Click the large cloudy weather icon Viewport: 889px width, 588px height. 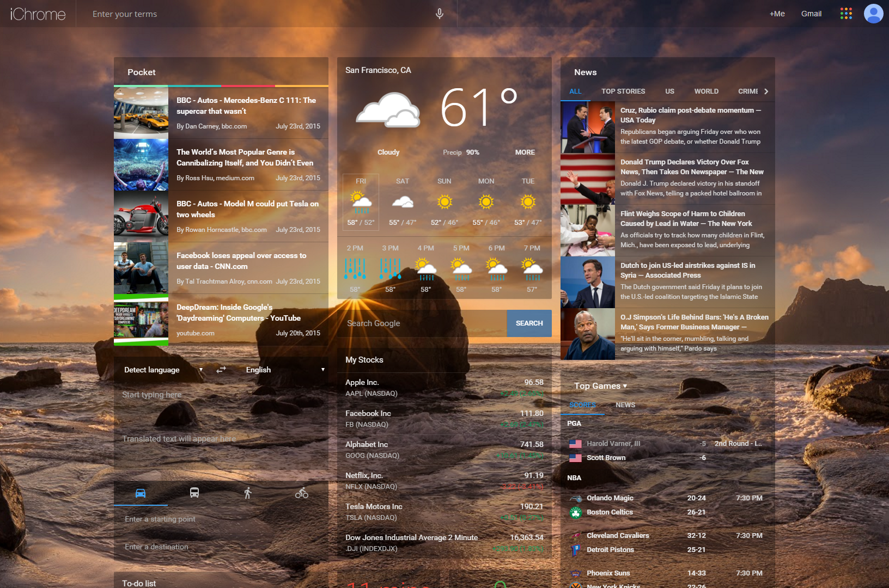[x=388, y=109]
